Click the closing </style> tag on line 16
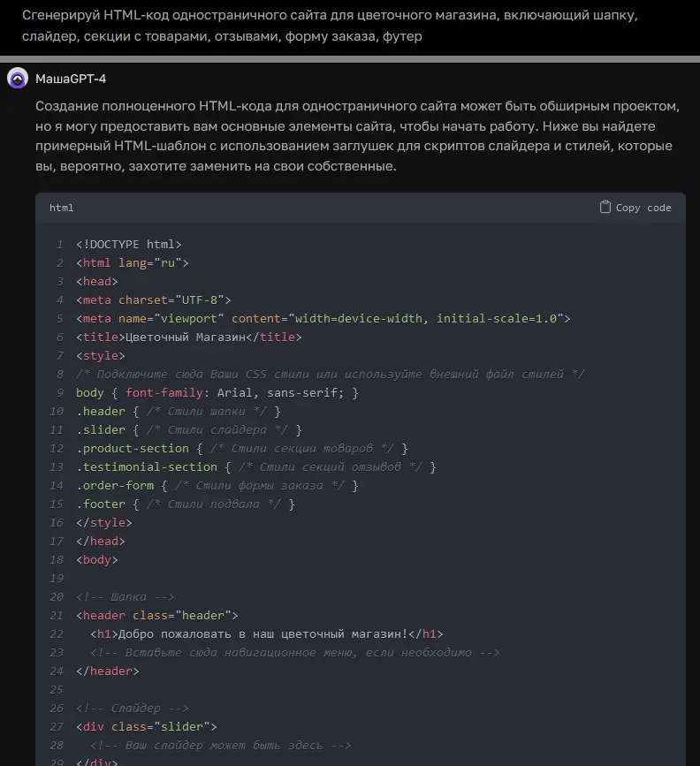 (104, 522)
